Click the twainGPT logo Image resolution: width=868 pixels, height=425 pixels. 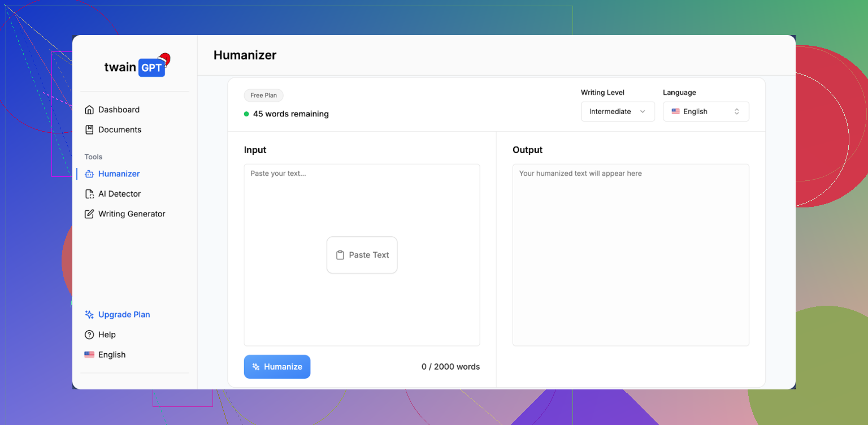pos(136,67)
